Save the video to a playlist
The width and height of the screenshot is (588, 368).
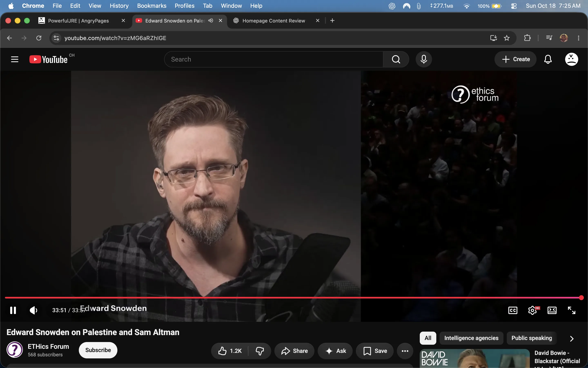tap(374, 351)
